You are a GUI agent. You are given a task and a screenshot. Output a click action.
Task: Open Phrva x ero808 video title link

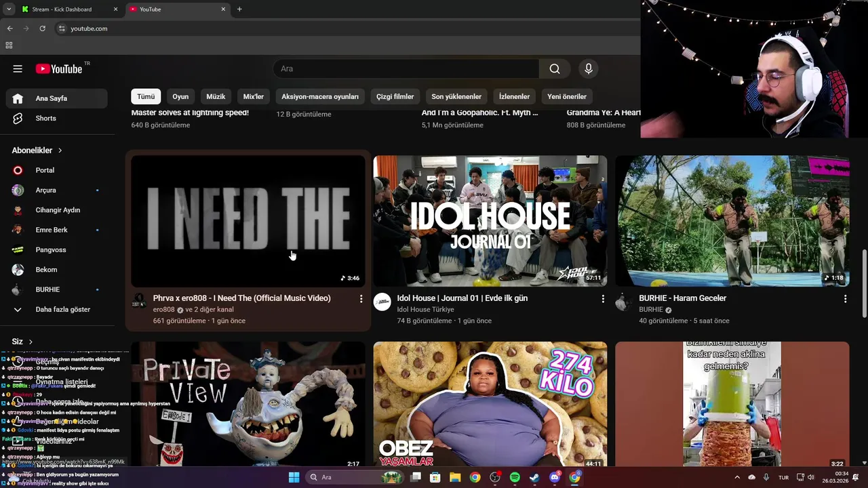[242, 298]
